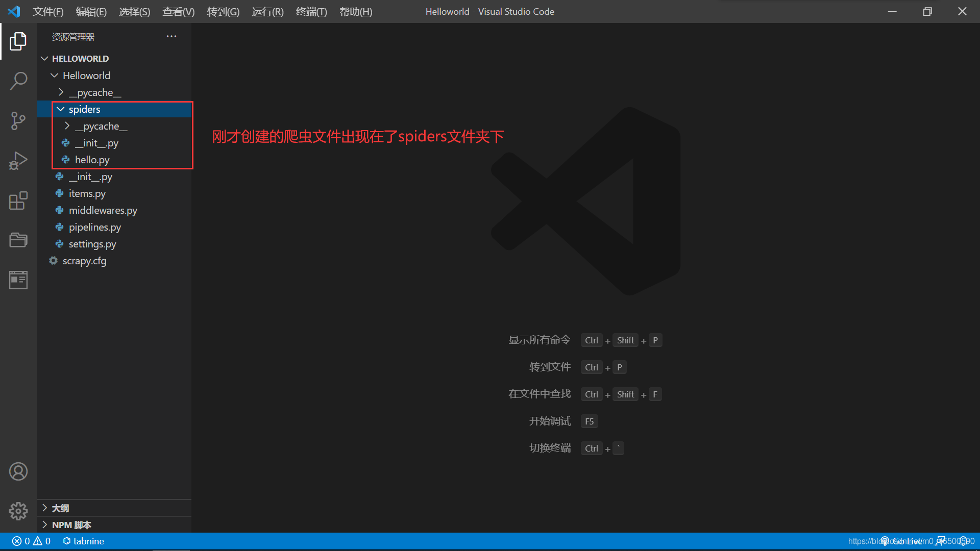Open settings.py configuration file
The image size is (980, 551).
(92, 243)
